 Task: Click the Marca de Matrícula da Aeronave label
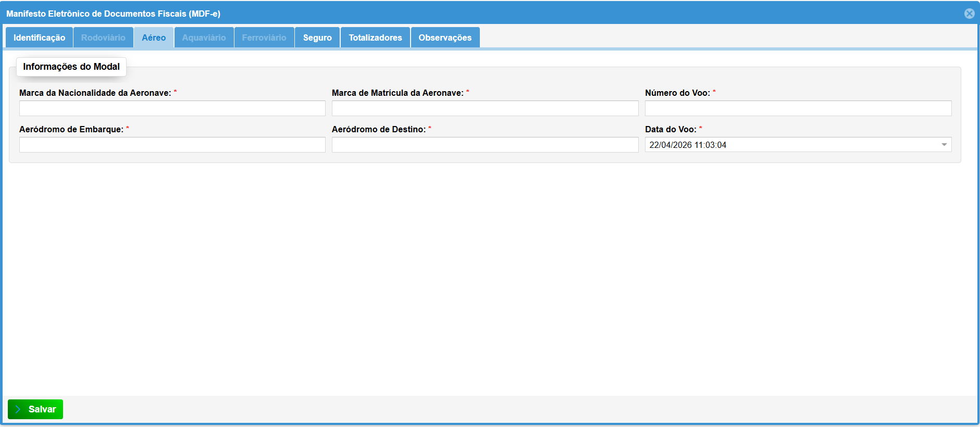398,93
